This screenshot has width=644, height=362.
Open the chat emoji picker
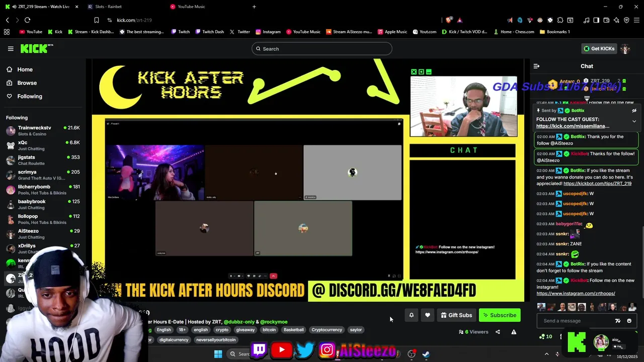click(629, 321)
